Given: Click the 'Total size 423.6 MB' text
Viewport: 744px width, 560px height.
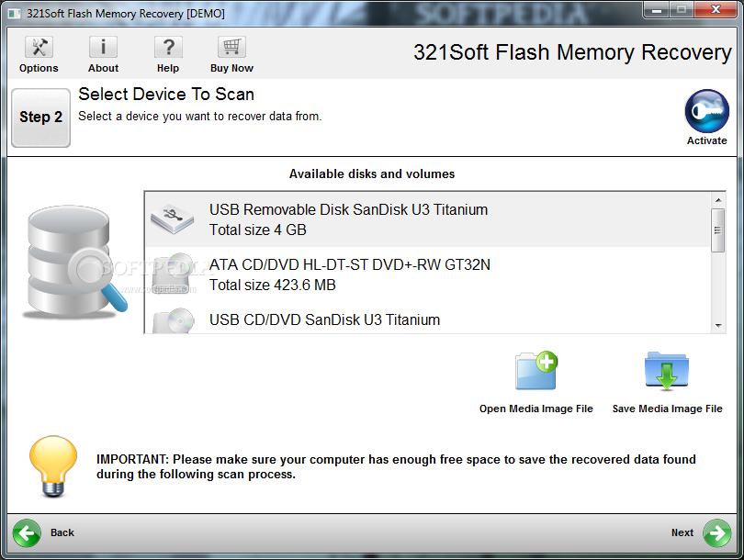Looking at the screenshot, I should [273, 285].
